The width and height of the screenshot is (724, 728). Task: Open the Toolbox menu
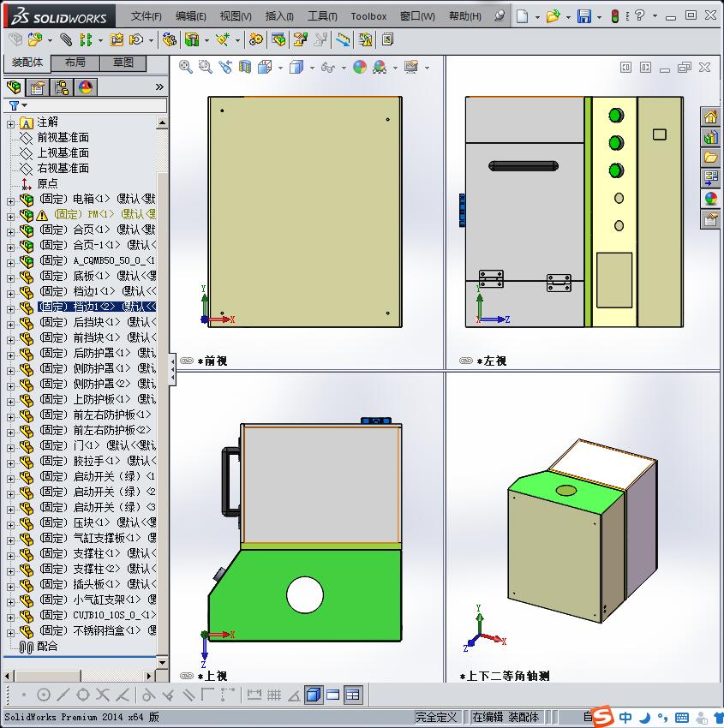(x=368, y=16)
